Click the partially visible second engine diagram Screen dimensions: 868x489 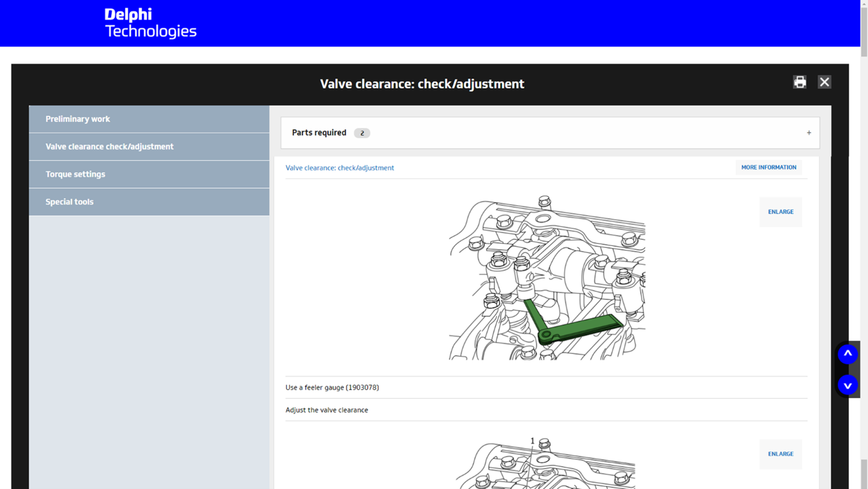546,464
